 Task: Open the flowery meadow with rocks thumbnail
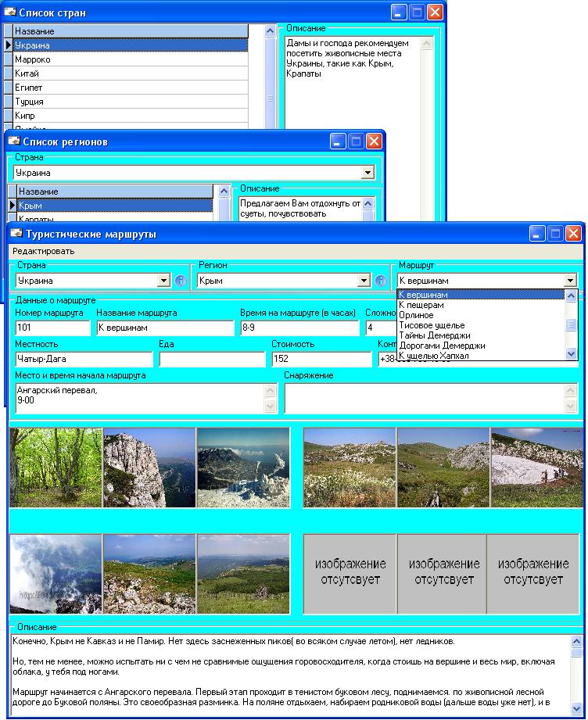(x=350, y=467)
